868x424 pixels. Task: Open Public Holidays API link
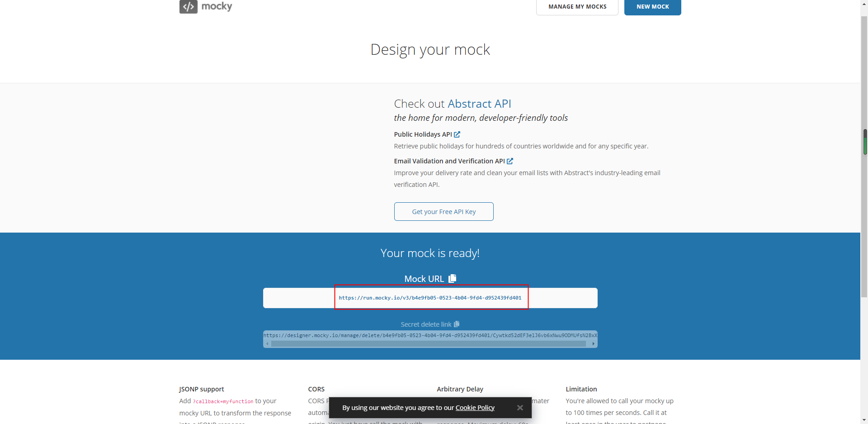[x=423, y=134]
